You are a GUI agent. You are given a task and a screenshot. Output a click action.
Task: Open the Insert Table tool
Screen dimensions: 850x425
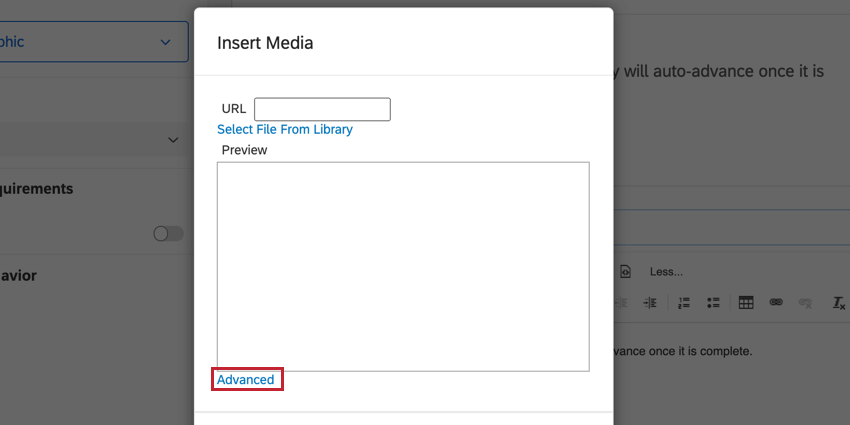pos(746,303)
